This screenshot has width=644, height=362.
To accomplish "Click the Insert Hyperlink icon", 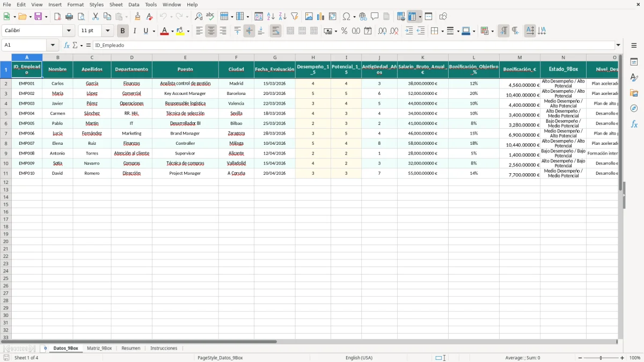I will pos(363,17).
